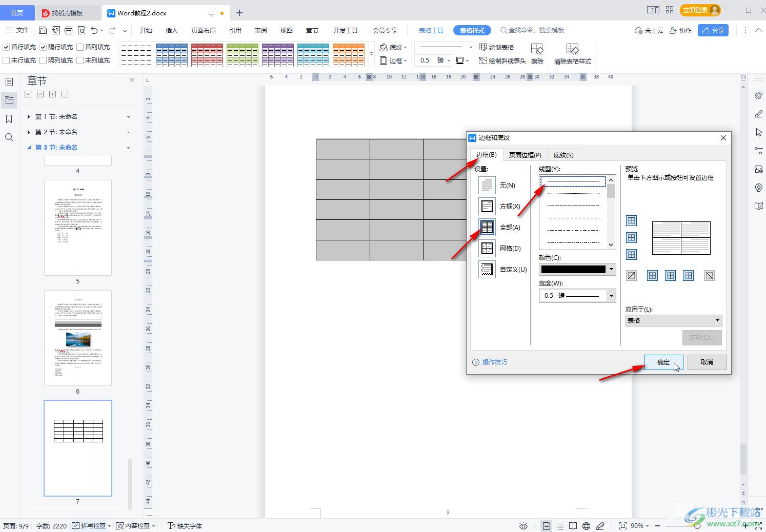Open the zoom percentage 90% dropdown
The image size is (766, 532).
(x=640, y=526)
